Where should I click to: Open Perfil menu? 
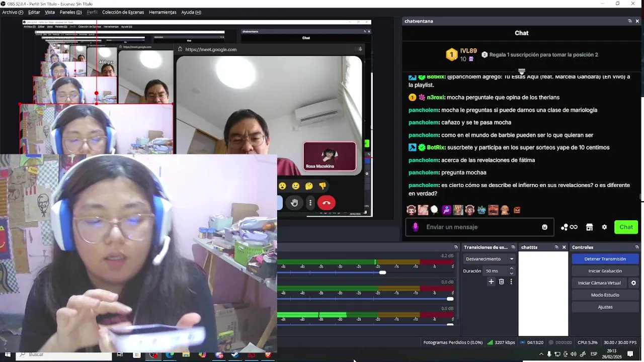(x=92, y=12)
